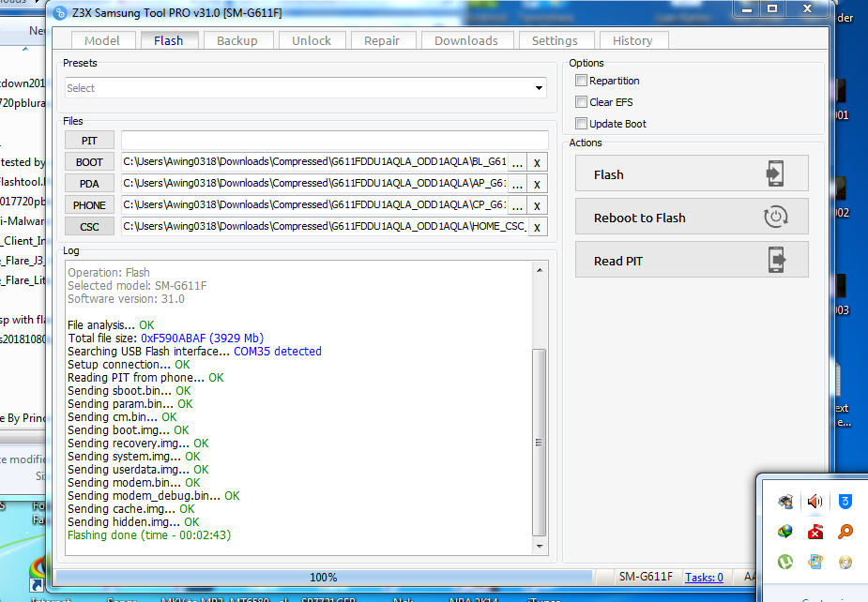Clear the PDA file path with its x button

(537, 184)
